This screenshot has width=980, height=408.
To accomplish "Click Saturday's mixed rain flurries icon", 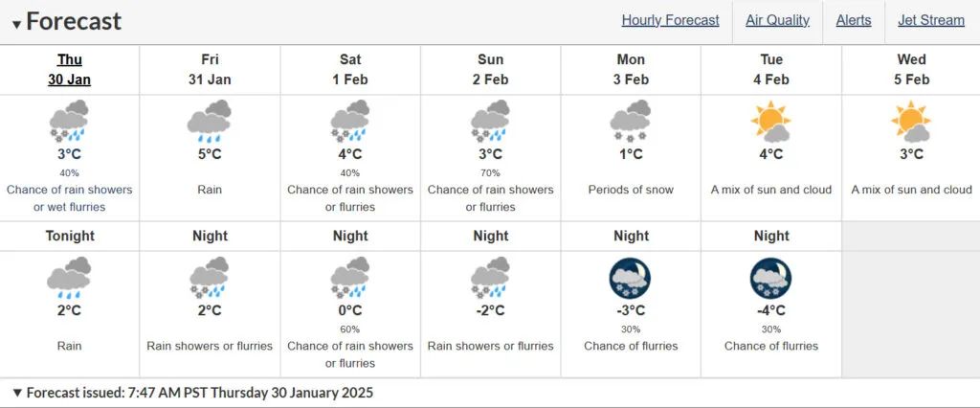I will click(x=350, y=122).
